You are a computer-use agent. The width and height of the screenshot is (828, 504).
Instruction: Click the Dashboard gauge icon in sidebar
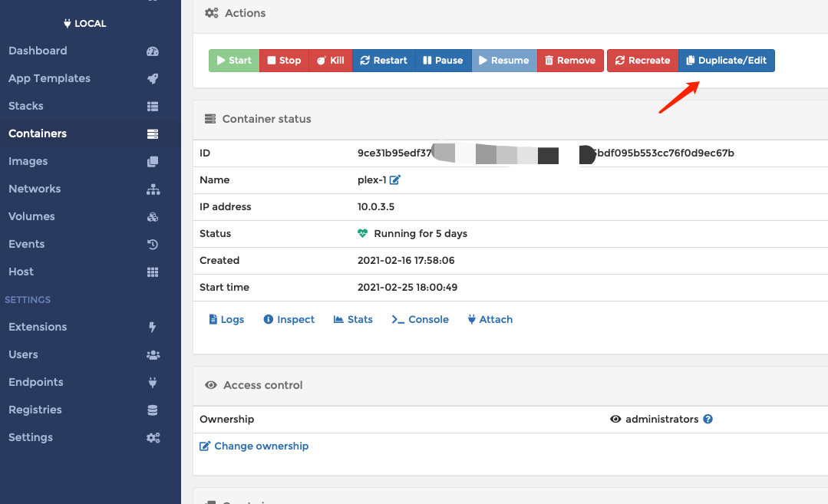[x=153, y=51]
